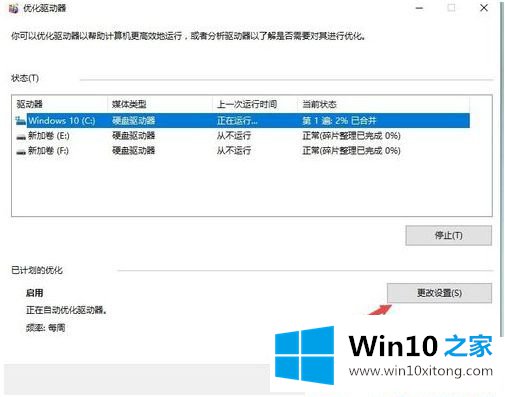Image resolution: width=505 pixels, height=397 pixels.
Task: Click F: row status 正常(碎片整理已完成 0%)
Action: (x=351, y=151)
